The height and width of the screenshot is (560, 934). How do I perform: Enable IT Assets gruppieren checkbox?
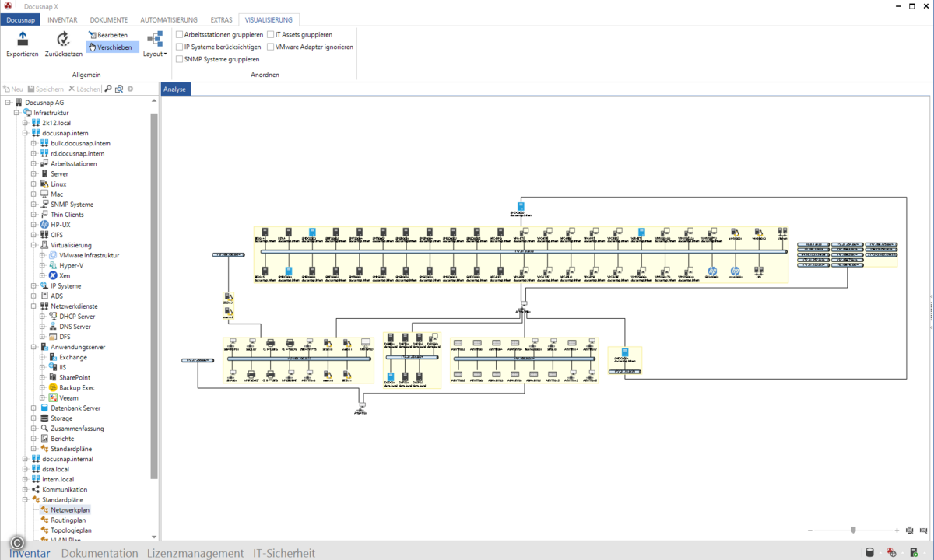(x=270, y=35)
